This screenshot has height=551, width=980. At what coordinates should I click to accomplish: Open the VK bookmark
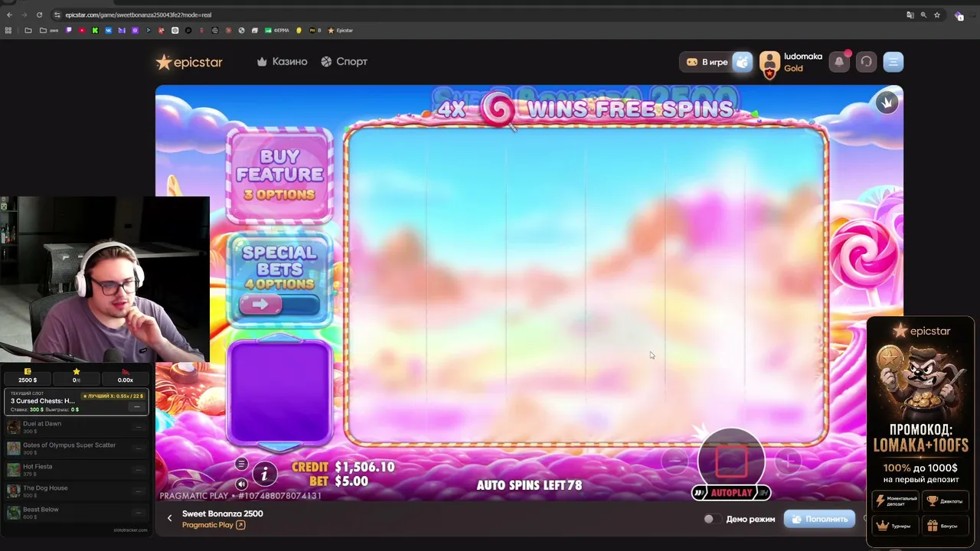click(x=108, y=31)
